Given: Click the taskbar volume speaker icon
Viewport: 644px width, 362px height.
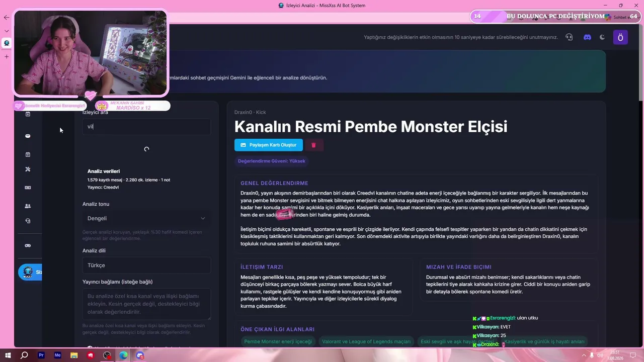Looking at the screenshot, I should 600,355.
